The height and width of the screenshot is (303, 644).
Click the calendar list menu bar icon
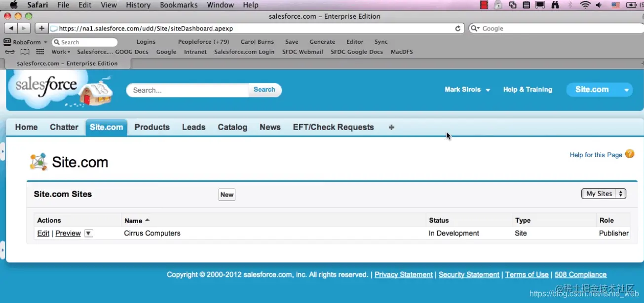527,5
